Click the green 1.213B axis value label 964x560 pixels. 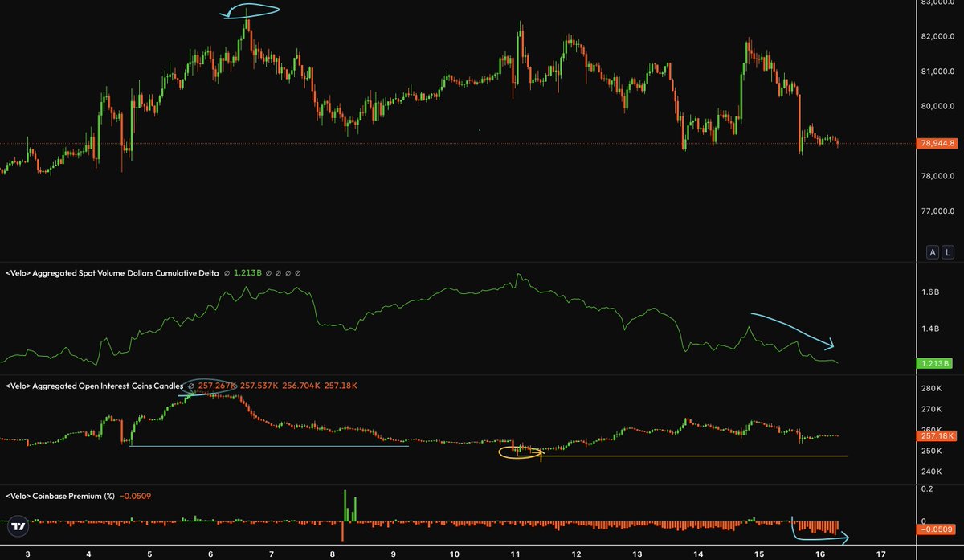[935, 364]
